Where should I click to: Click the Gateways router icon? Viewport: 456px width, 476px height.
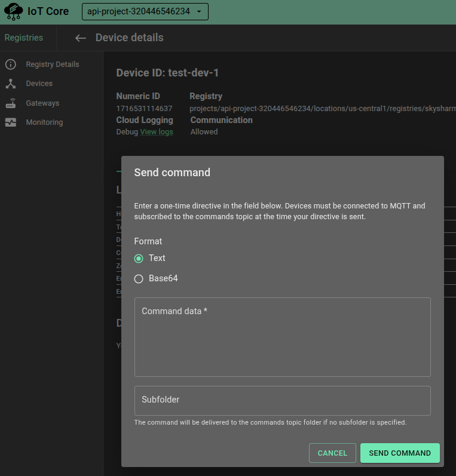pos(11,103)
